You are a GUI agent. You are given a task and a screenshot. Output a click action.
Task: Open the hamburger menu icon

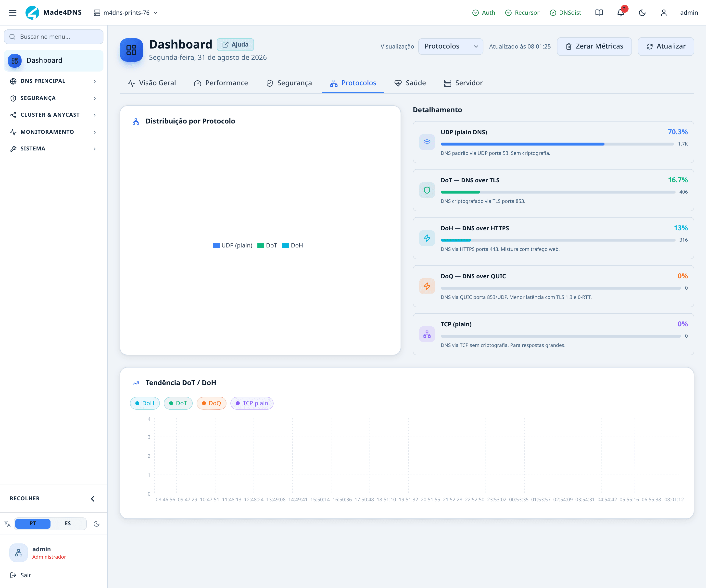(x=13, y=13)
